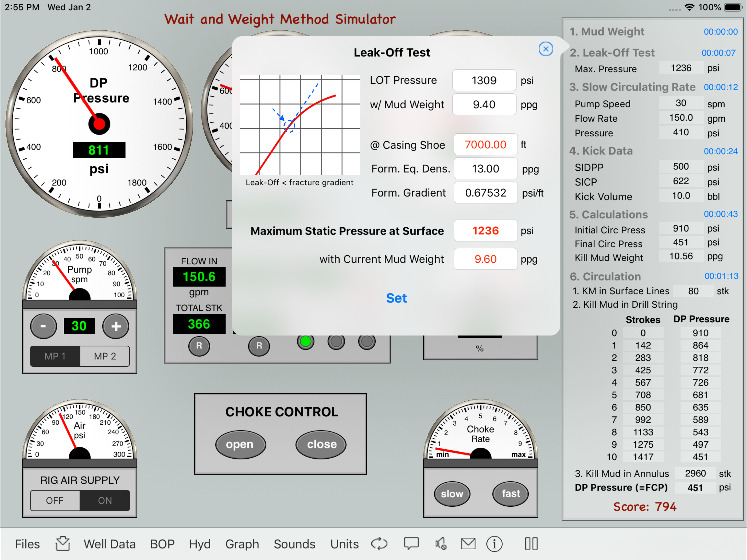The image size is (747, 560).
Task: Edit the Casing Shoe depth field
Action: point(485,145)
